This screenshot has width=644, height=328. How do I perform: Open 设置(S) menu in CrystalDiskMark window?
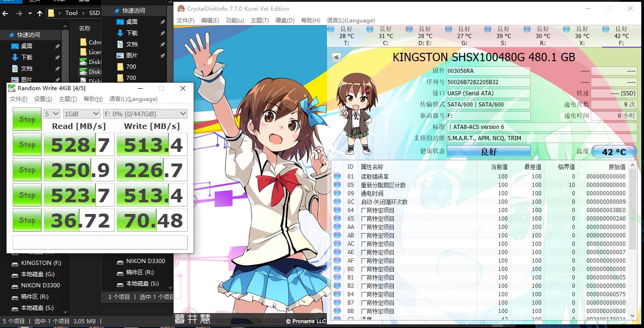(x=43, y=99)
